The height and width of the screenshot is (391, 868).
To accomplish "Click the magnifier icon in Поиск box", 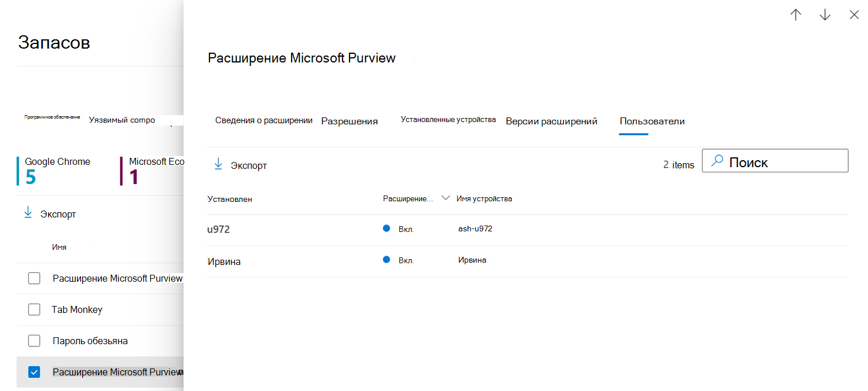I will coord(717,161).
